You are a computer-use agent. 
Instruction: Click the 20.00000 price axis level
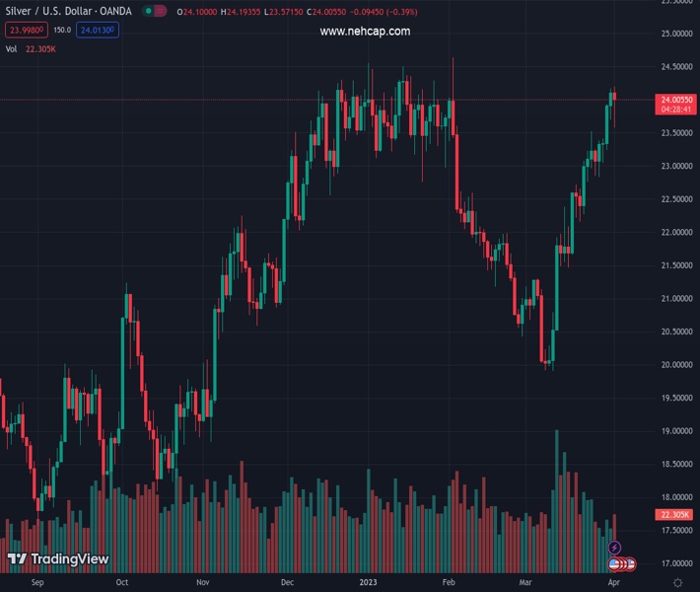[x=676, y=364]
